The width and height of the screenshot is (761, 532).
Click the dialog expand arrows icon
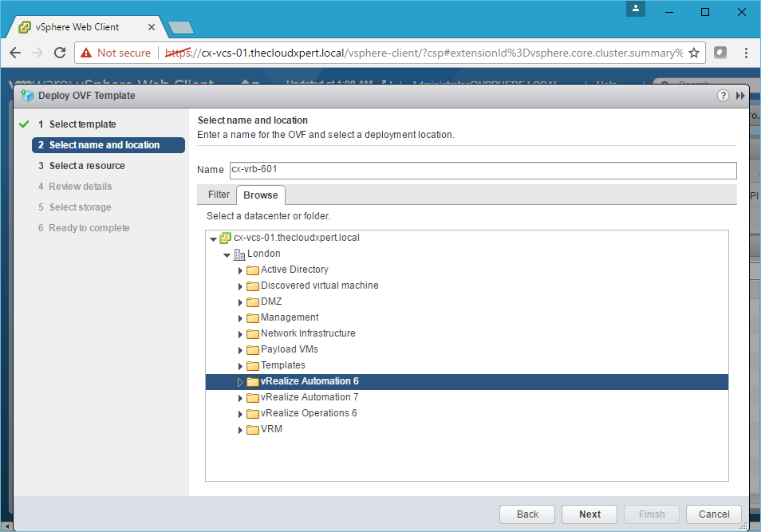click(740, 96)
